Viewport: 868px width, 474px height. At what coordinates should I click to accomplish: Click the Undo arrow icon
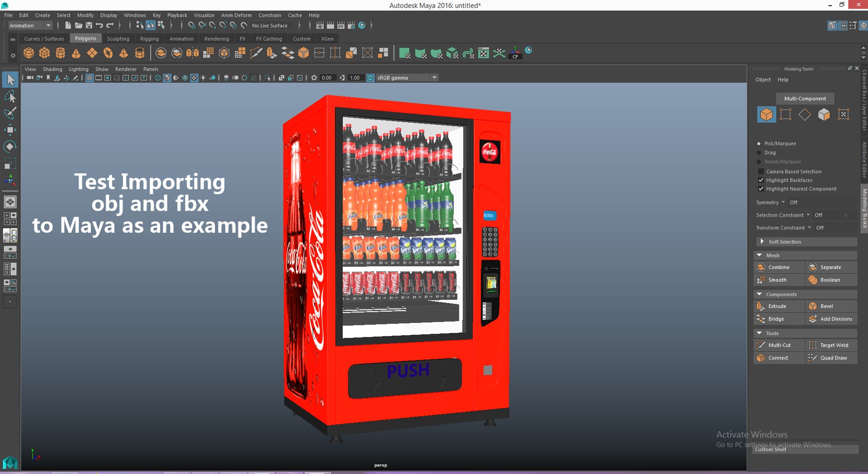click(x=99, y=25)
